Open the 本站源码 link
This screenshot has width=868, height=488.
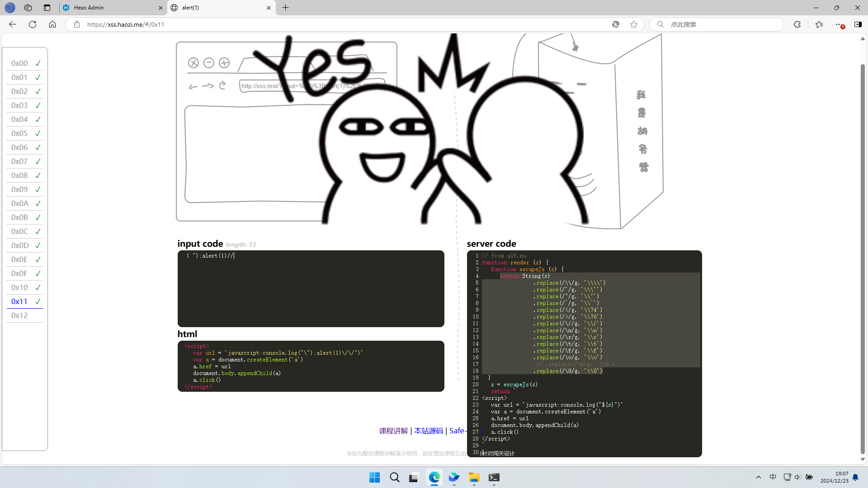click(429, 431)
